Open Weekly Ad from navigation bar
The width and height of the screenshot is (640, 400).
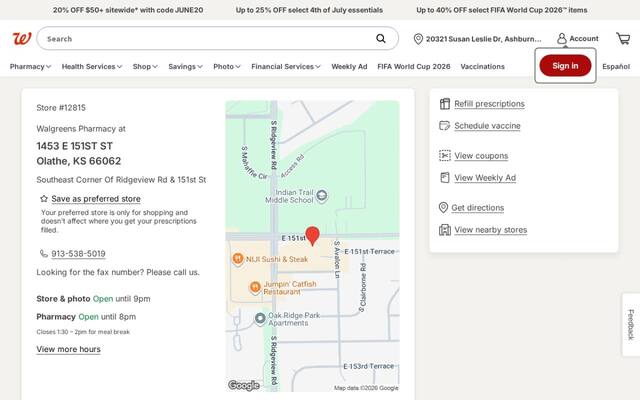coord(349,67)
